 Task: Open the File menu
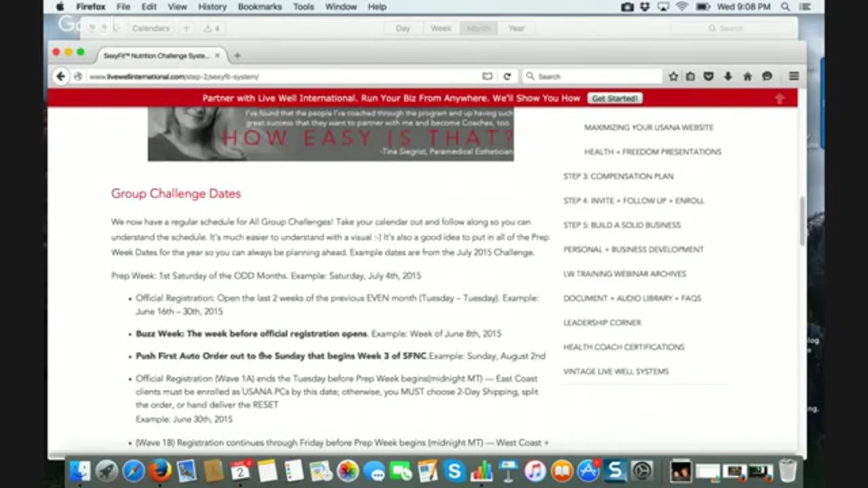pos(123,7)
